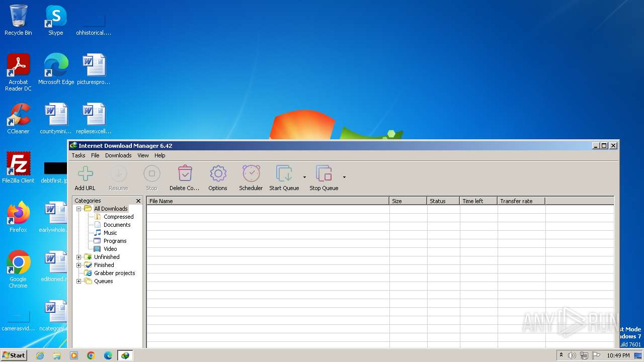Select the Video category
This screenshot has width=644, height=362.
[110, 249]
